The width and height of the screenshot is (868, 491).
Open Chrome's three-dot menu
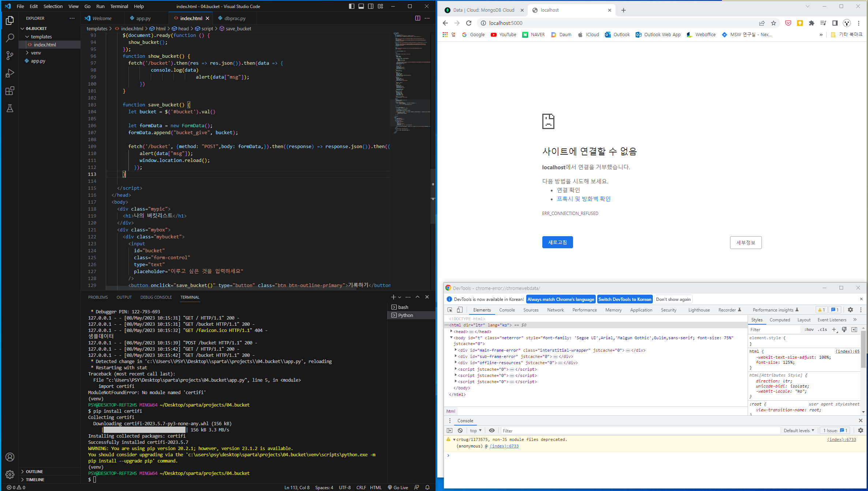point(858,23)
